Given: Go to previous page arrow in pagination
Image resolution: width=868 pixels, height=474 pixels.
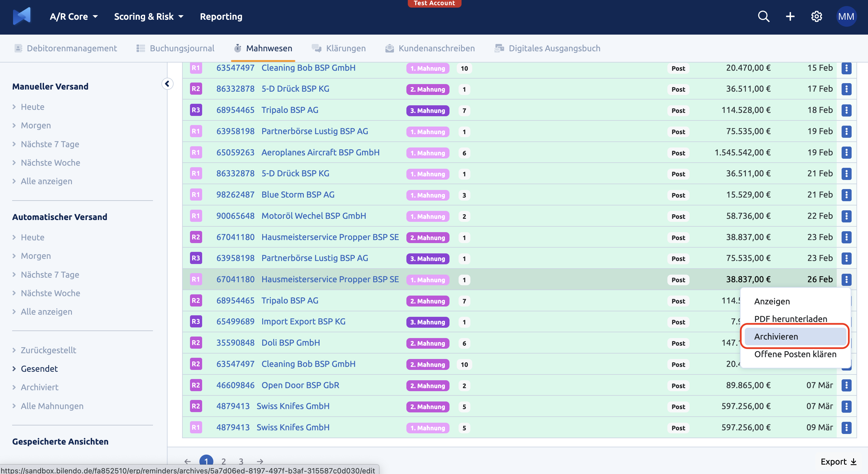Looking at the screenshot, I should [x=188, y=461].
